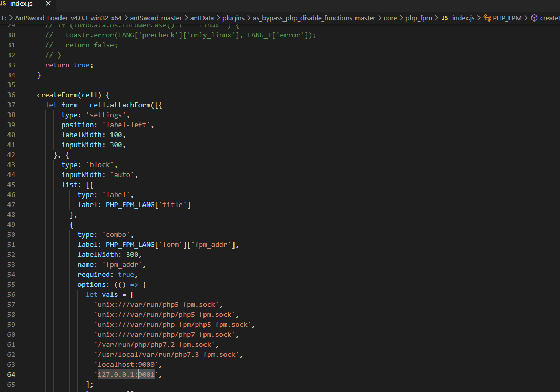
Task: Click the createForm method cube icon
Action: (534, 18)
